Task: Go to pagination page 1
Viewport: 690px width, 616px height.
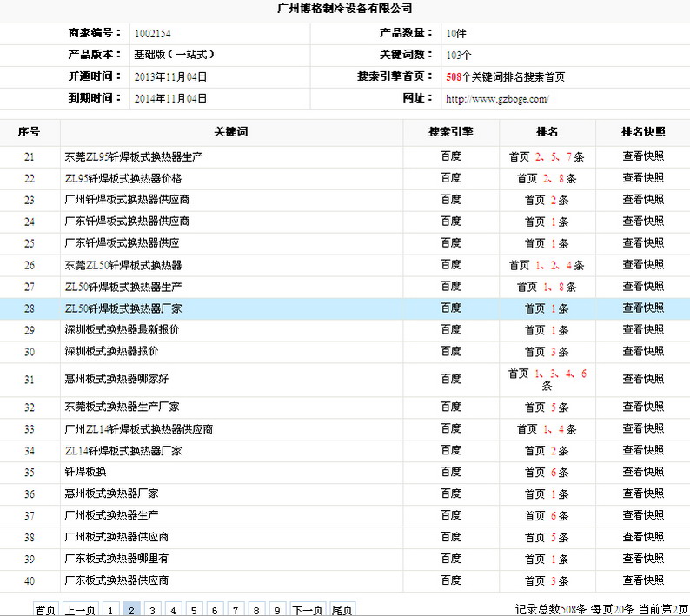Action: (110, 610)
